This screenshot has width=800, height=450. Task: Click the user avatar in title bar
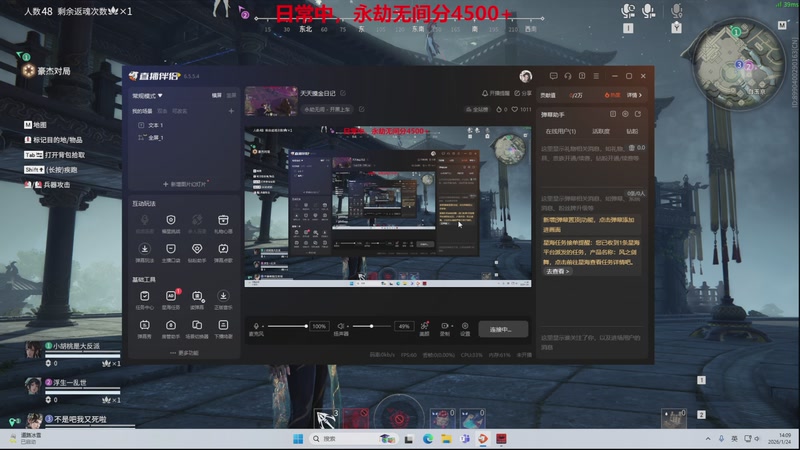tap(526, 76)
